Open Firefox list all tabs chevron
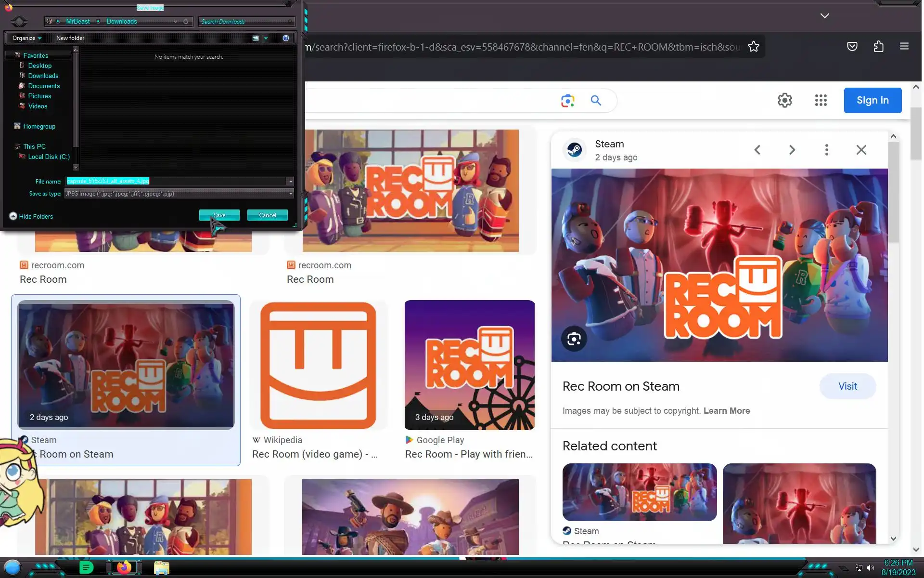This screenshot has width=924, height=578. pos(824,16)
